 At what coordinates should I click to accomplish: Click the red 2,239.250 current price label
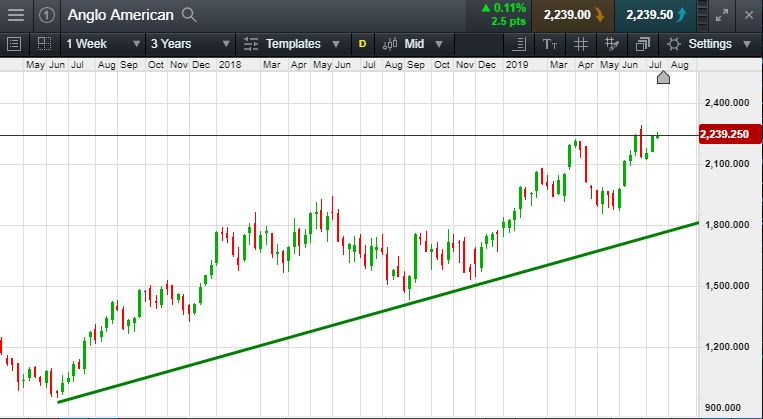(x=725, y=135)
